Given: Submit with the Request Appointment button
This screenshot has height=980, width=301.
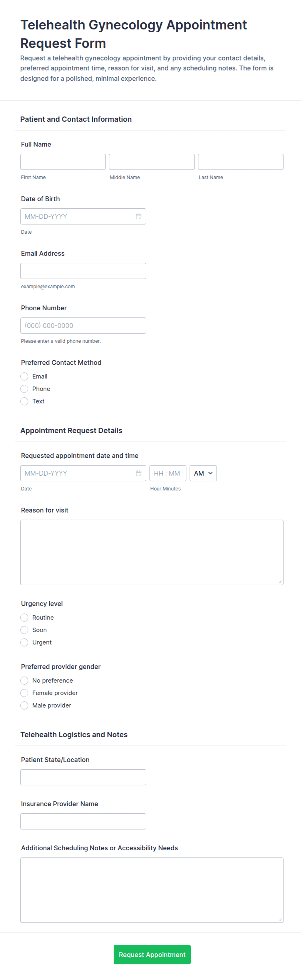Looking at the screenshot, I should (x=152, y=954).
